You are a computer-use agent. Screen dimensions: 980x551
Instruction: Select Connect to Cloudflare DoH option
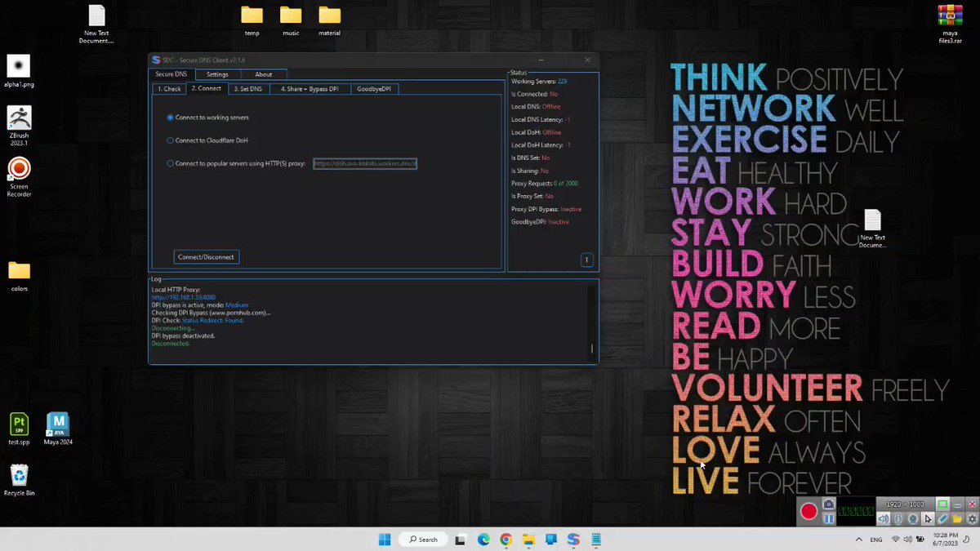tap(207, 140)
